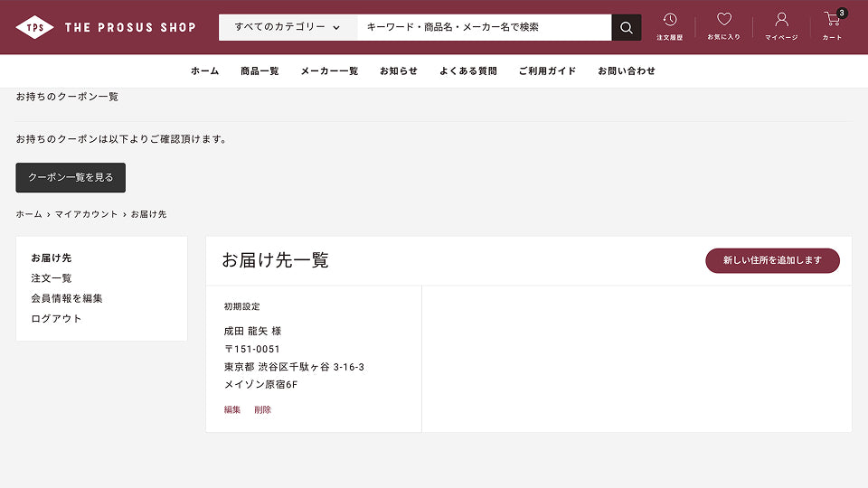Focus the keyword search input field
868x488 pixels.
pyautogui.click(x=484, y=27)
